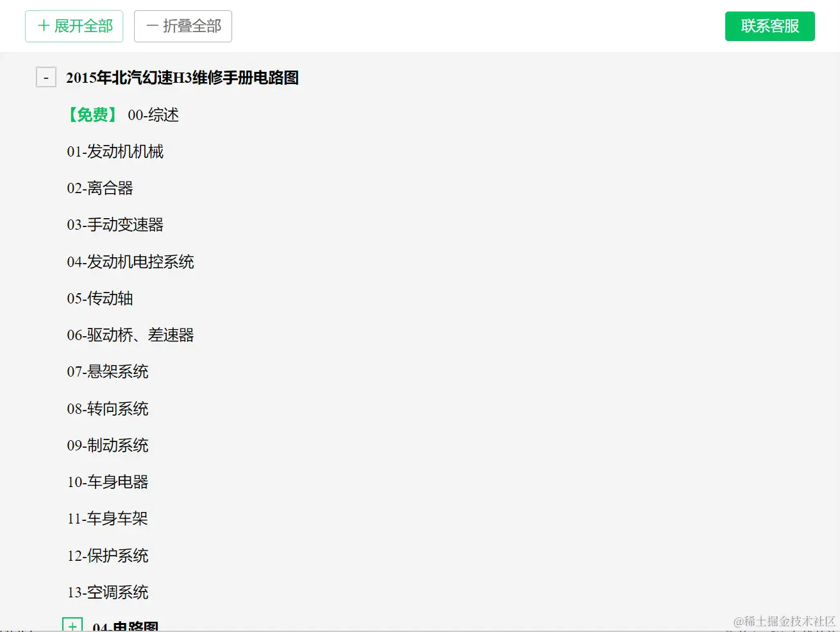The image size is (840, 632).
Task: Click the 【免费】 free tag label
Action: click(x=90, y=115)
